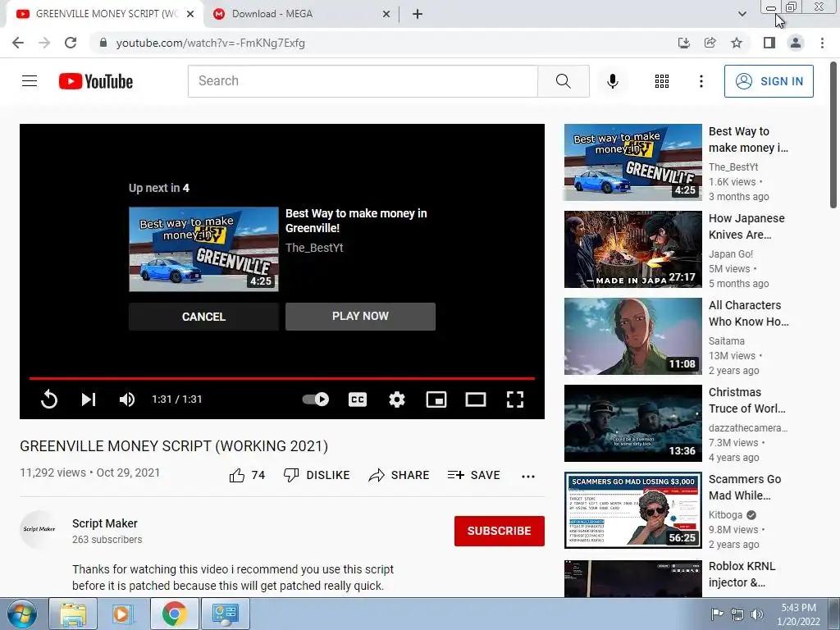Share this page from address bar
This screenshot has width=840, height=630.
710,43
